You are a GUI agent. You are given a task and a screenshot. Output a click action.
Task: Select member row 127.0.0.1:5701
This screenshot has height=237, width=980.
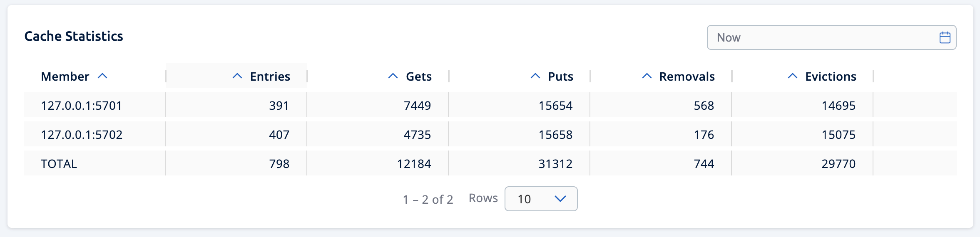(82, 106)
